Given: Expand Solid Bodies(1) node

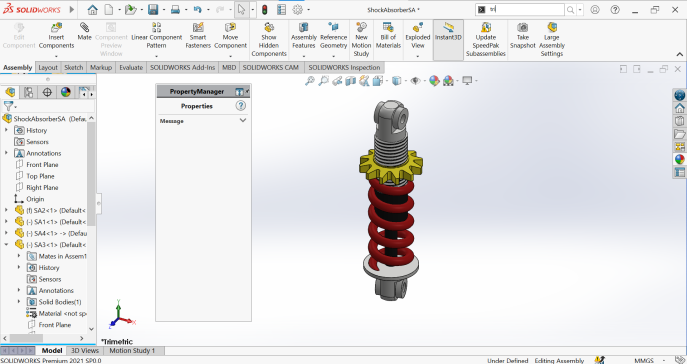Looking at the screenshot, I should click(18, 301).
